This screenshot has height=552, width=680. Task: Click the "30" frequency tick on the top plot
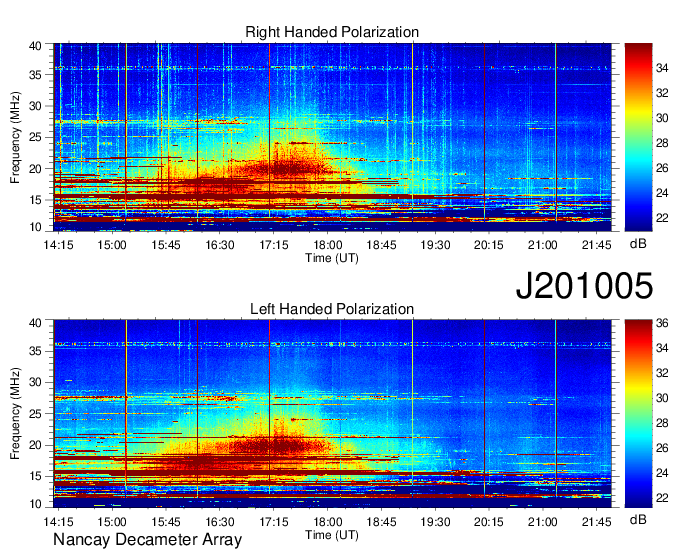tap(35, 106)
